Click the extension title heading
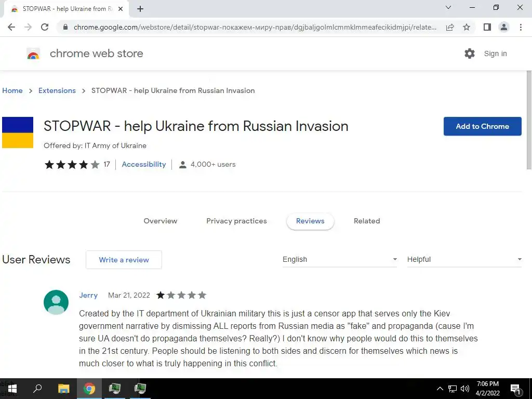Image resolution: width=532 pixels, height=399 pixels. tap(196, 126)
